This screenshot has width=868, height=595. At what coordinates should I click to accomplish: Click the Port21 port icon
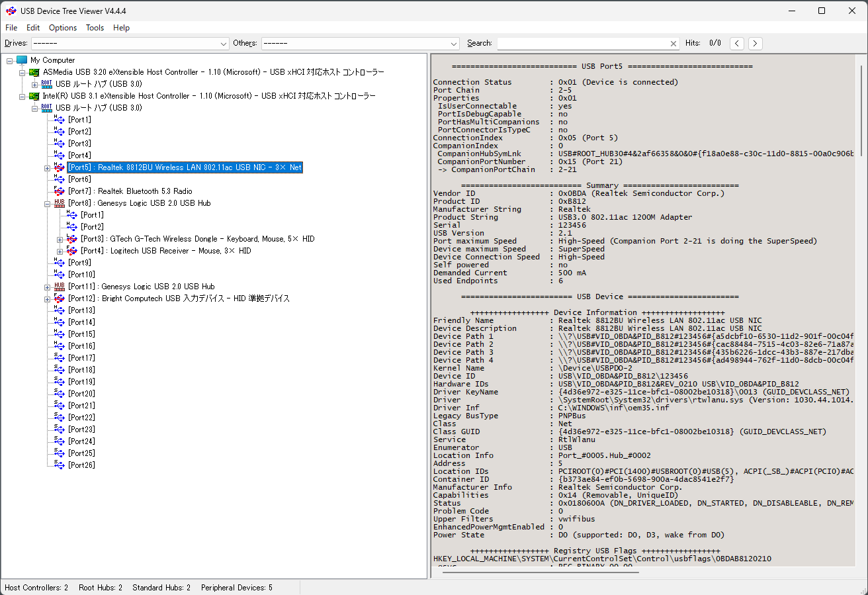click(x=60, y=406)
